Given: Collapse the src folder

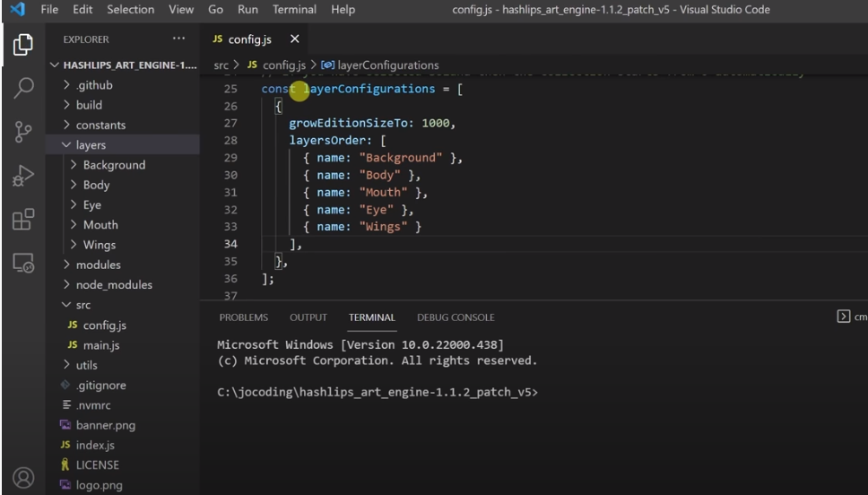Looking at the screenshot, I should pos(123,305).
